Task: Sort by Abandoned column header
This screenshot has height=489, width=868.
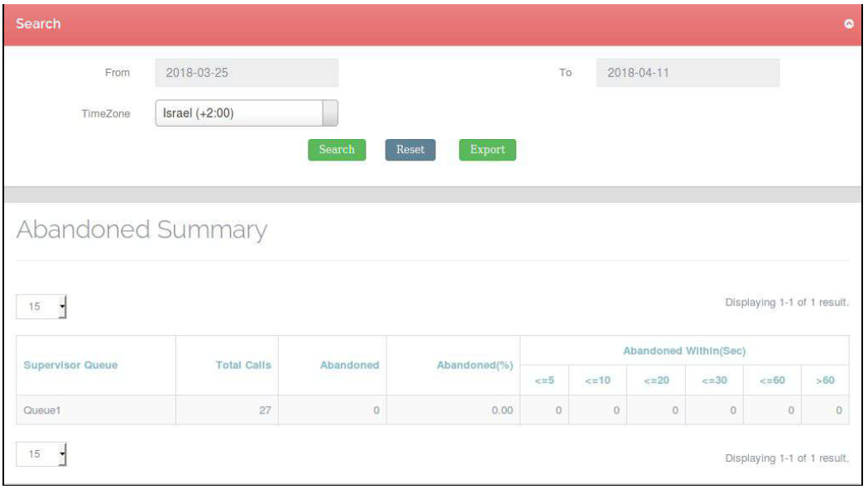Action: pyautogui.click(x=349, y=365)
